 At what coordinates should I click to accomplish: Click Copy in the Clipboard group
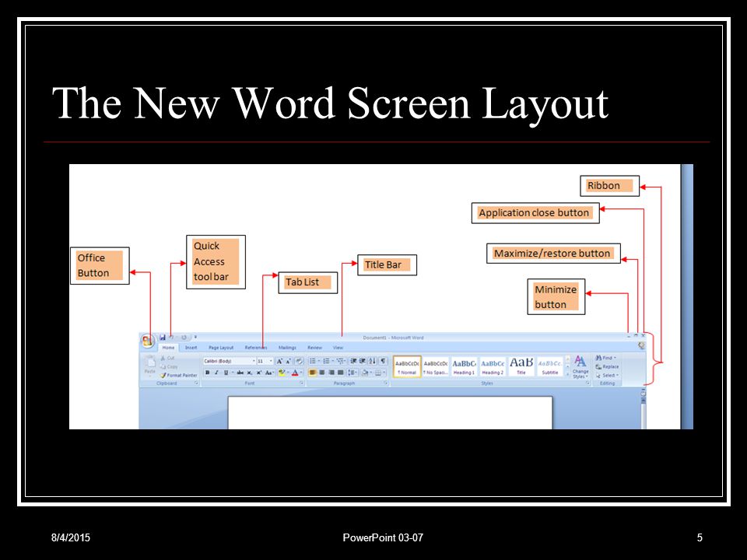tap(169, 366)
